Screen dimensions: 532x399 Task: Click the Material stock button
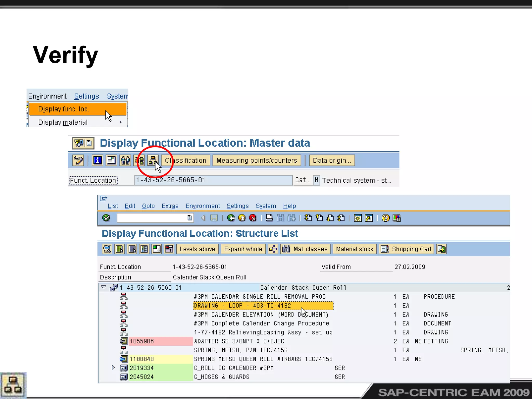(x=355, y=249)
